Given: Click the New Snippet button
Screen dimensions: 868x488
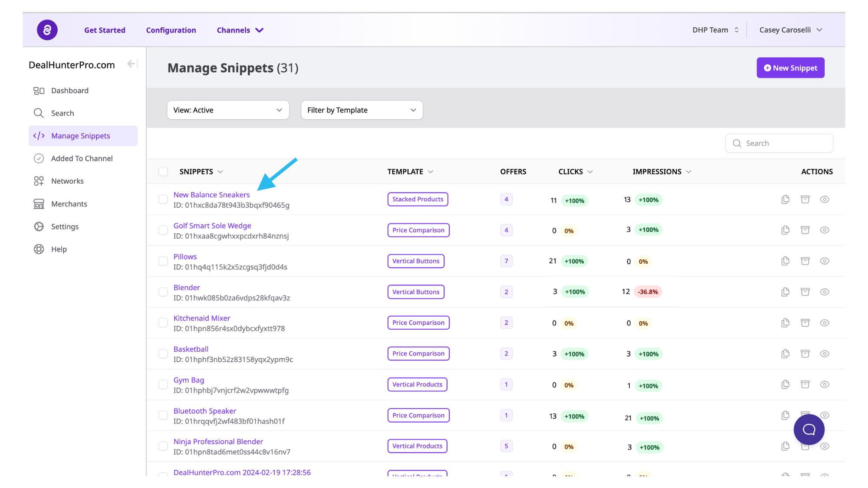Looking at the screenshot, I should pyautogui.click(x=790, y=68).
